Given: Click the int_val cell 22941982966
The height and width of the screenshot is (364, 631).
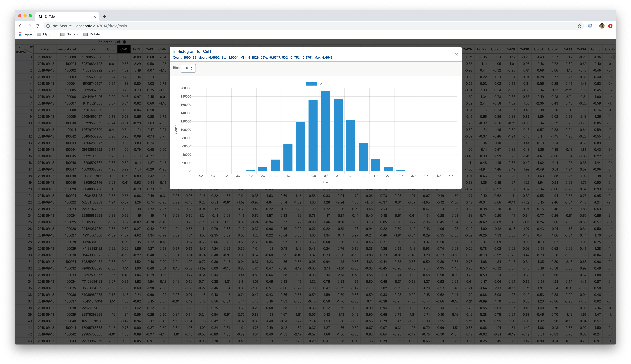Looking at the screenshot, I should click(91, 341).
